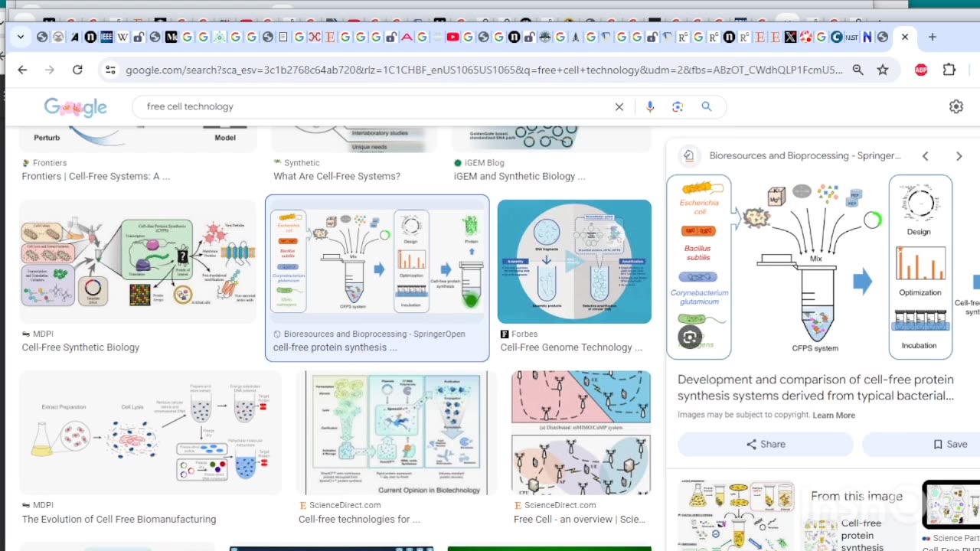Screen dimensions: 980x551
Task: Open 'iGEM and Synthetic Biology' result
Action: point(519,176)
